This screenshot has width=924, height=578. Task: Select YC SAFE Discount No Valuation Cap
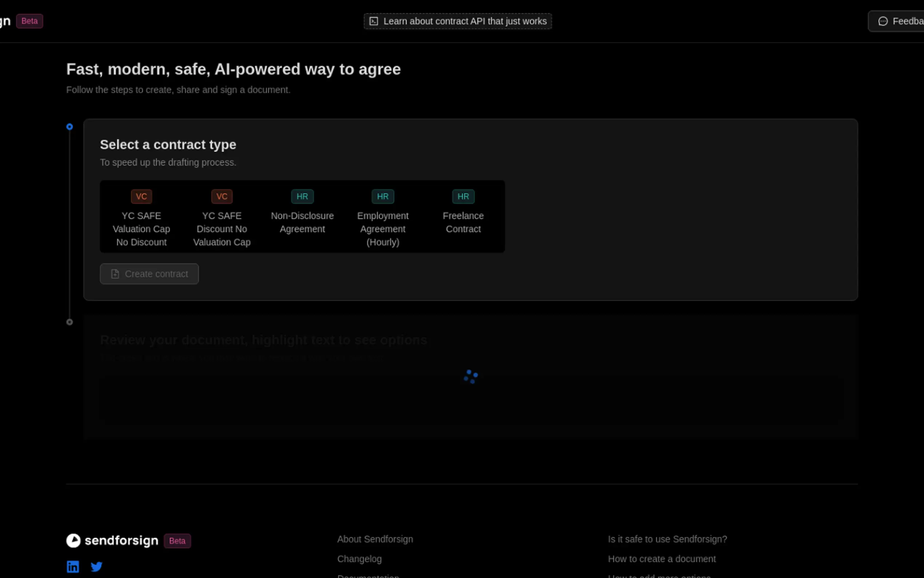pos(222,229)
